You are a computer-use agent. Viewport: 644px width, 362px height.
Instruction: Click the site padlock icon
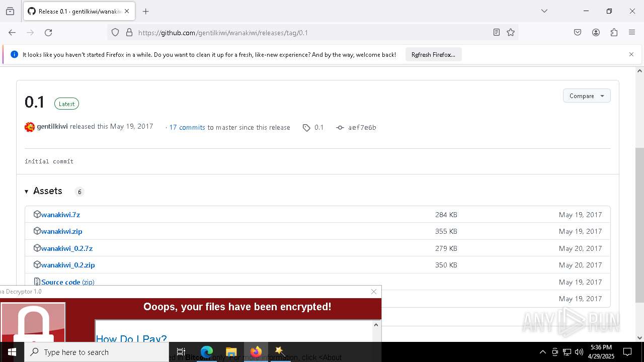coord(129,33)
